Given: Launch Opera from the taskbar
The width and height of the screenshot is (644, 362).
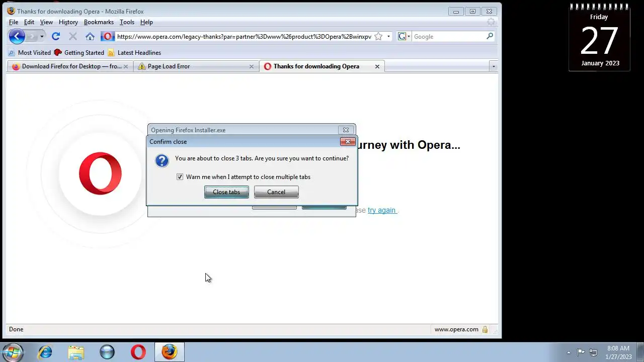Looking at the screenshot, I should [x=138, y=352].
